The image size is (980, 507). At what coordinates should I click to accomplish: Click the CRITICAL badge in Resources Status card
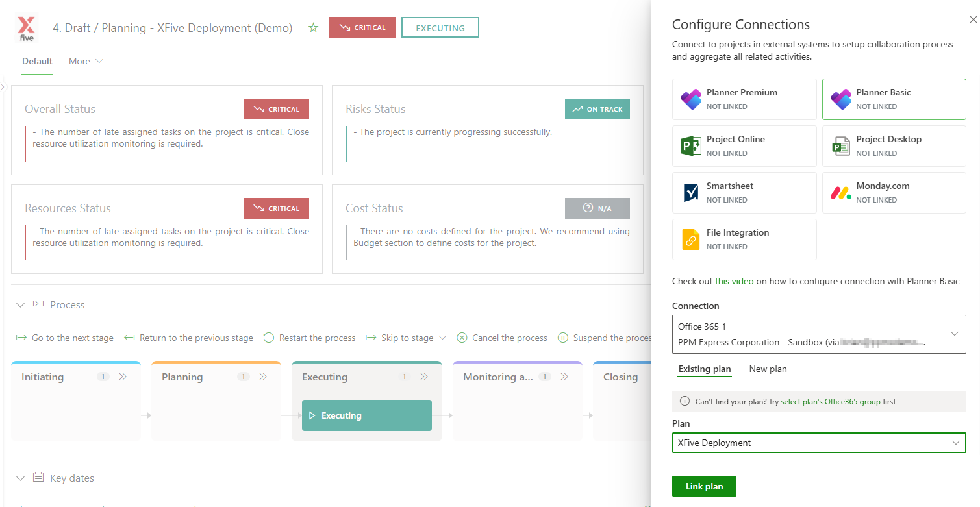pyautogui.click(x=277, y=208)
